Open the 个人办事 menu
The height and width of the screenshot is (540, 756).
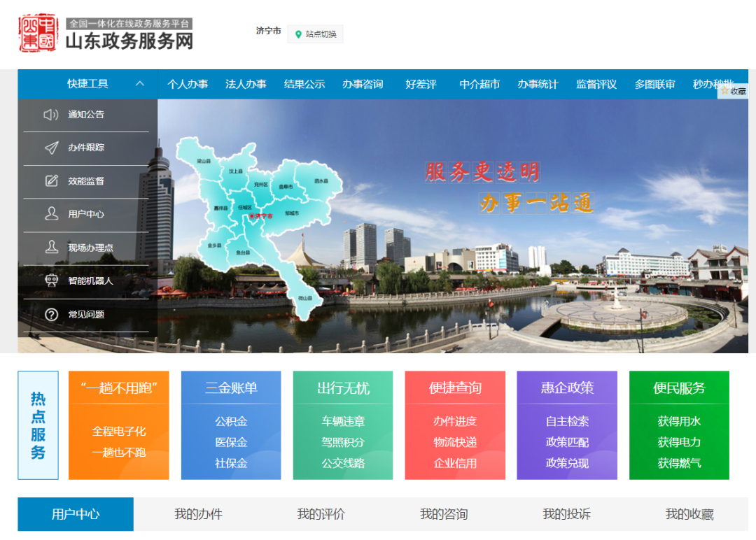click(189, 83)
